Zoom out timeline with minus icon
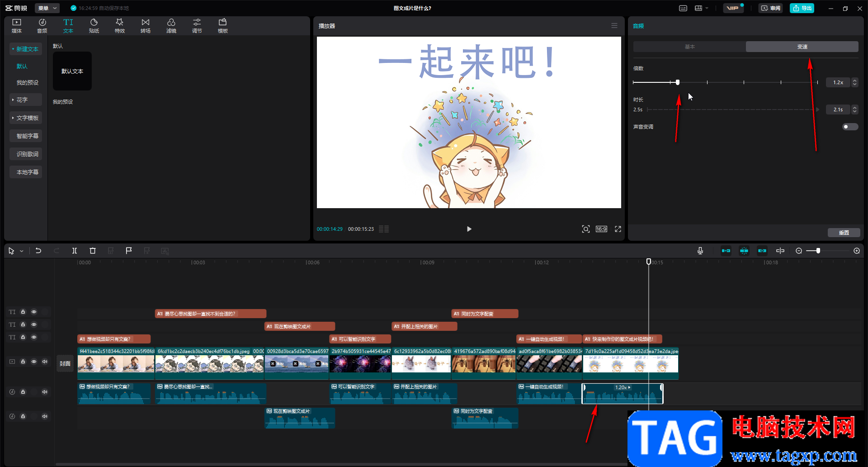This screenshot has width=868, height=467. [x=799, y=251]
